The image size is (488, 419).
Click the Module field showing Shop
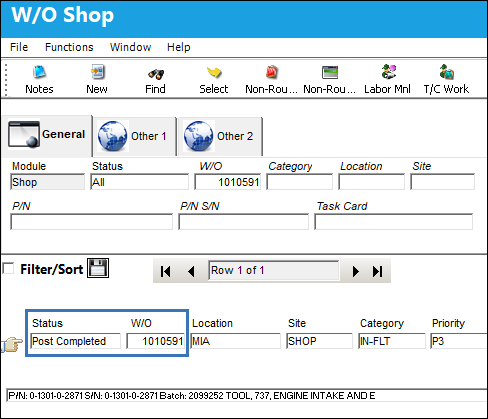[x=47, y=182]
